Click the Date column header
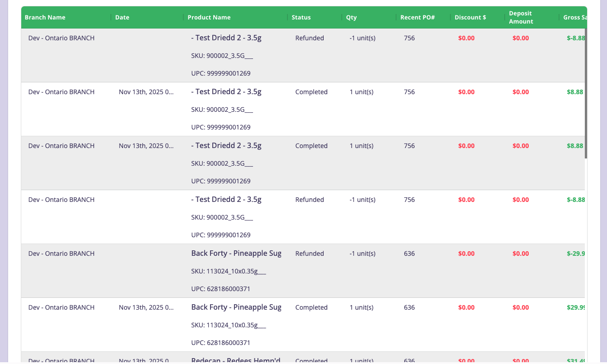 pyautogui.click(x=122, y=17)
